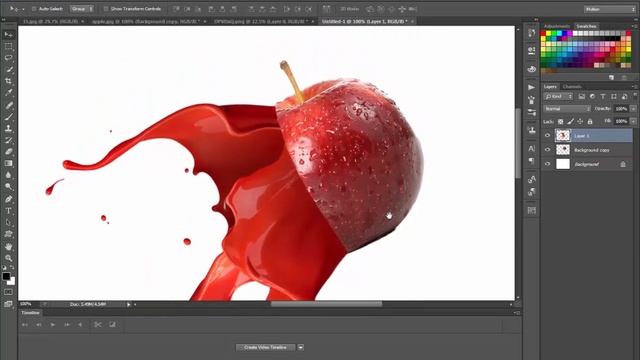Select the Gradient tool

8,163
